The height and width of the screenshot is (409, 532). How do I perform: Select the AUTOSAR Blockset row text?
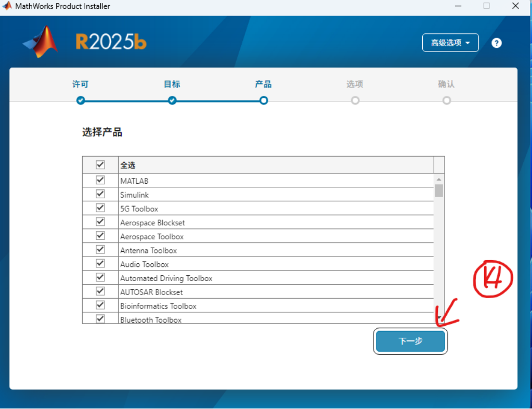[x=151, y=292]
